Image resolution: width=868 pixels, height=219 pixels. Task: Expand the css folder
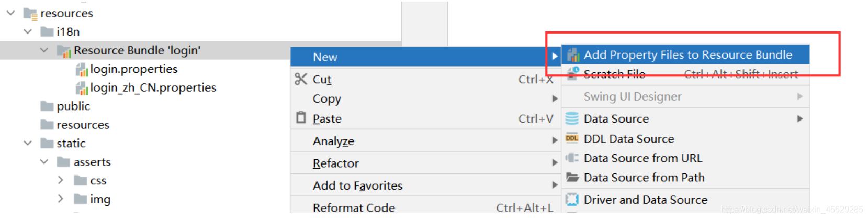coord(61,180)
